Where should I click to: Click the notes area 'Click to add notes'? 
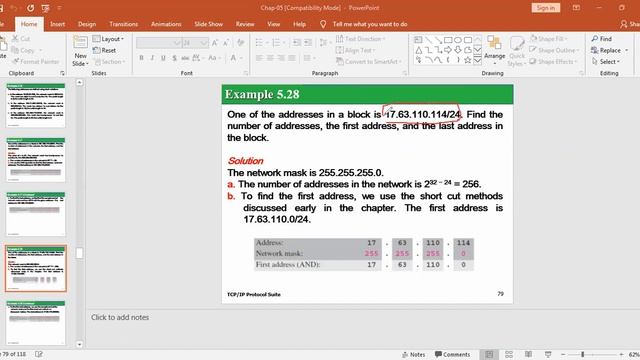click(x=120, y=317)
